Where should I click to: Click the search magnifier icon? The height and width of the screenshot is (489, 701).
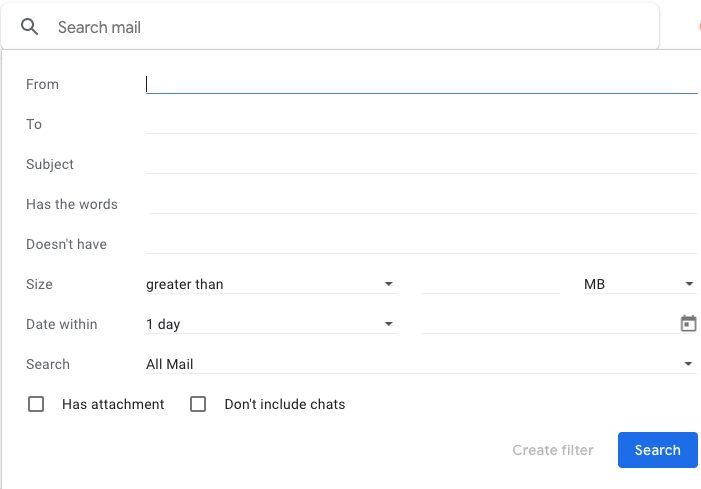(x=30, y=27)
